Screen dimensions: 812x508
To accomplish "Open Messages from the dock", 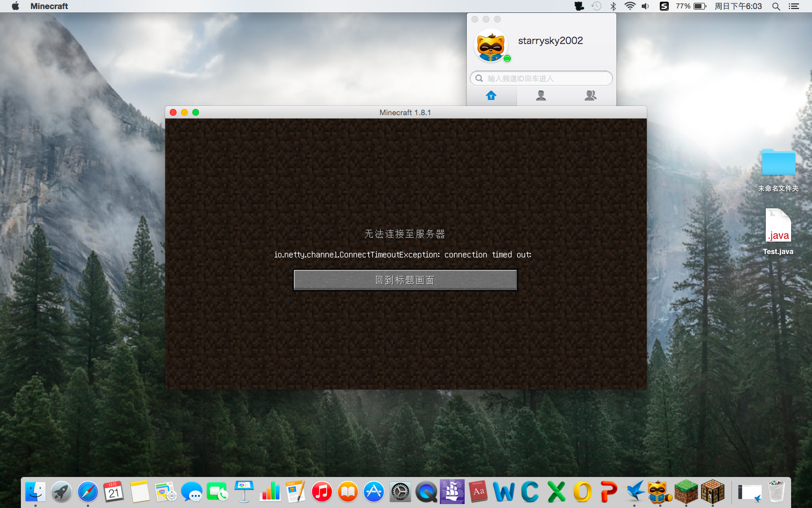I will [x=192, y=492].
